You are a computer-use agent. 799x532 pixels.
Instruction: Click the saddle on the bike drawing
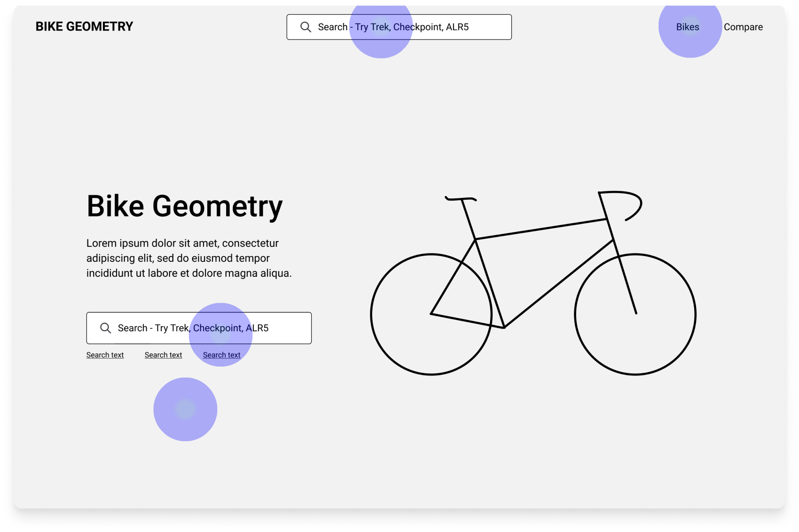461,199
